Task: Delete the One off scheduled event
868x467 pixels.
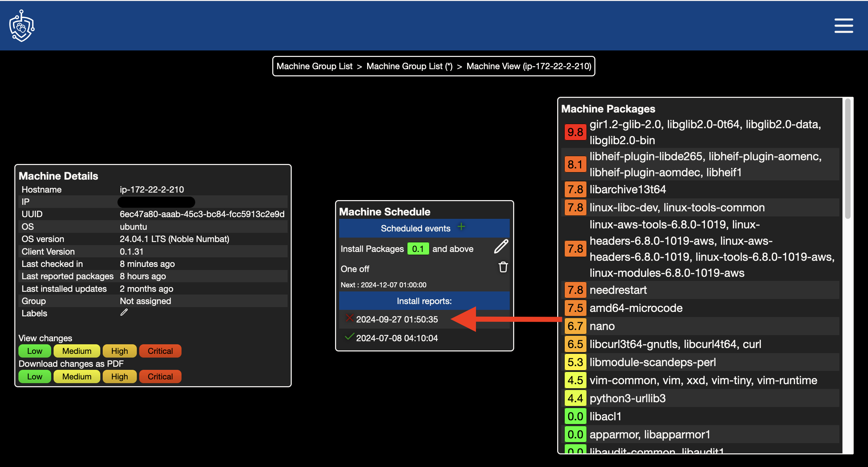Action: (503, 267)
